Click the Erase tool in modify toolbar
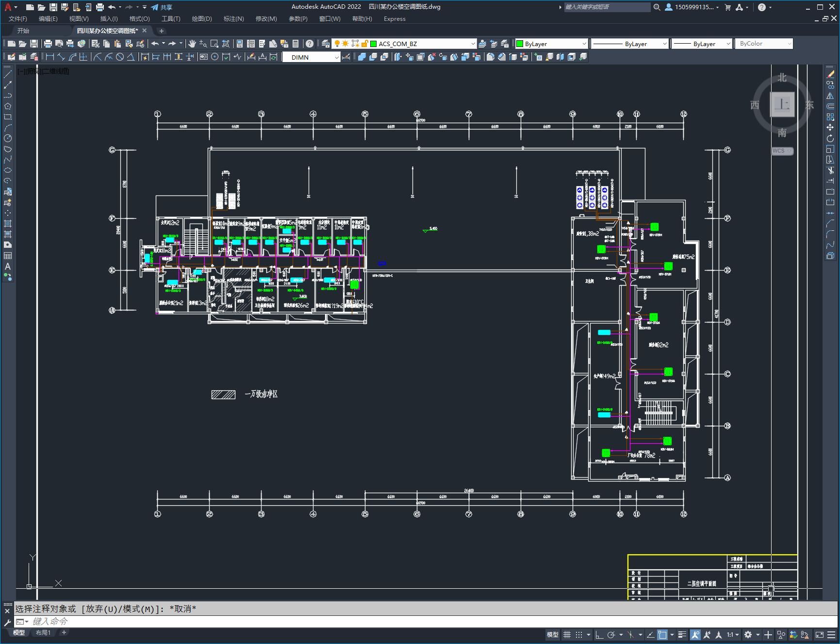This screenshot has width=840, height=644. coord(830,74)
